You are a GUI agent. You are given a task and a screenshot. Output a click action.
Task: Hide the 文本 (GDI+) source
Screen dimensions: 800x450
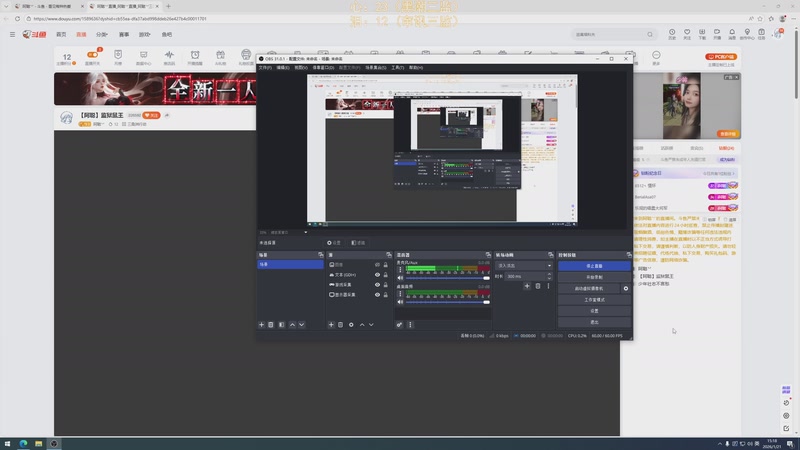(x=378, y=275)
